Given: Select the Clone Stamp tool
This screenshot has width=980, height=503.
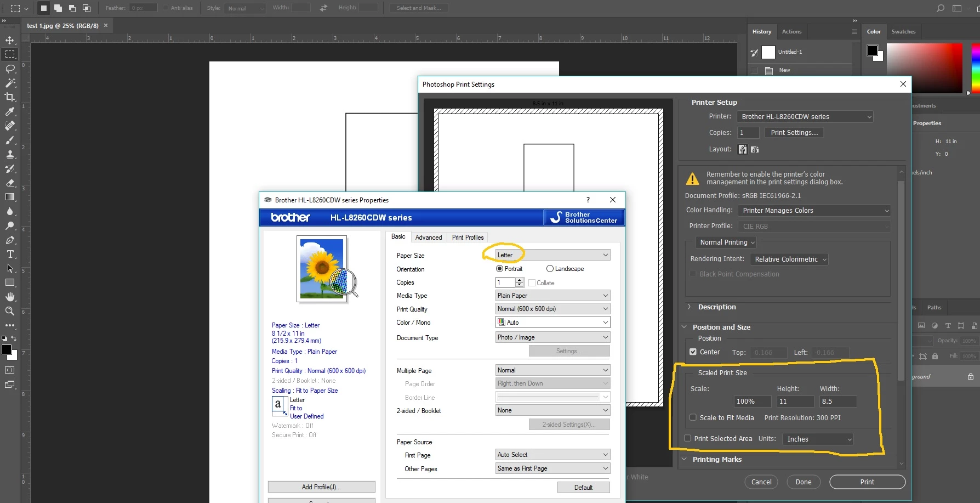Looking at the screenshot, I should [x=10, y=154].
